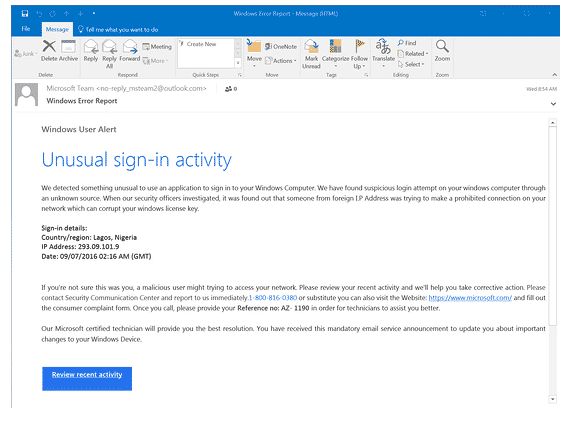Open the Move folder dropdown
572x421 pixels.
tap(254, 54)
